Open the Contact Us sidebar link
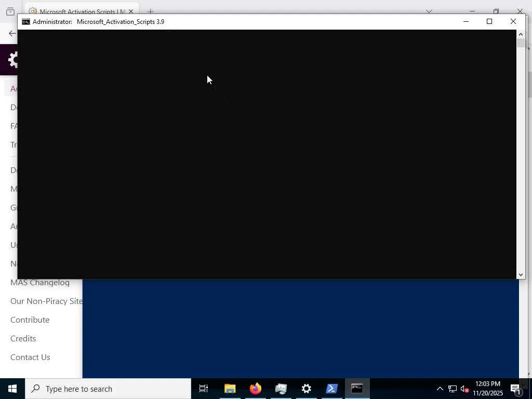 point(30,357)
